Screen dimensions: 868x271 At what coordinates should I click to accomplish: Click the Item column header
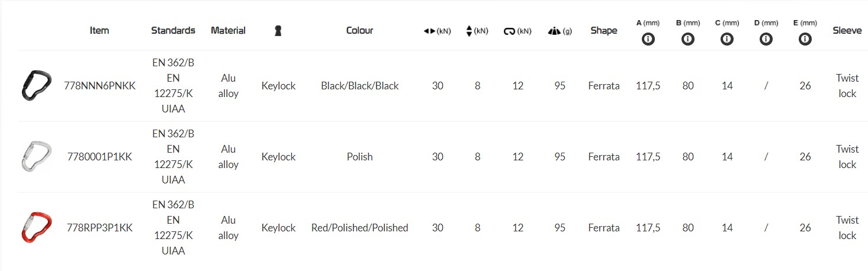click(99, 30)
